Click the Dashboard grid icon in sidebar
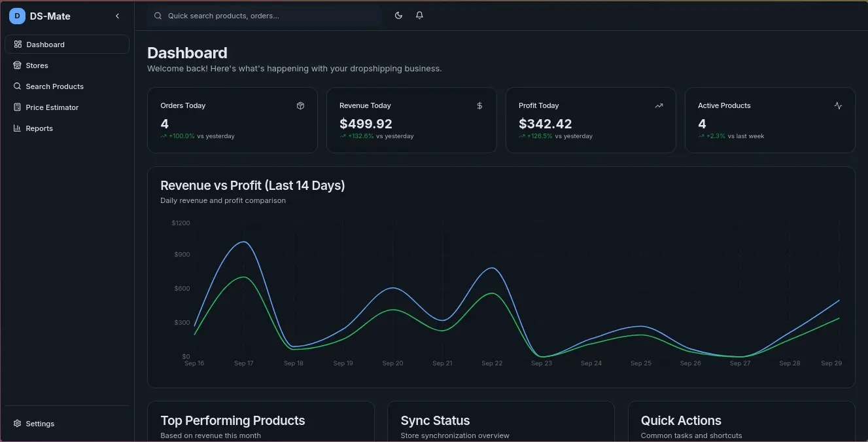Viewport: 868px width, 442px height. (x=17, y=44)
